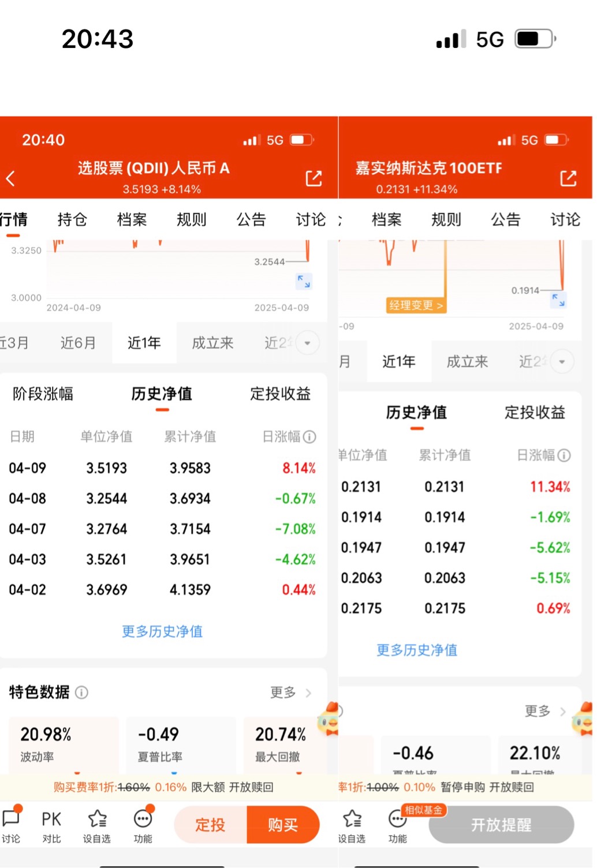Image resolution: width=597 pixels, height=868 pixels.
Task: Open 规则 tab in left fund
Action: (x=191, y=219)
